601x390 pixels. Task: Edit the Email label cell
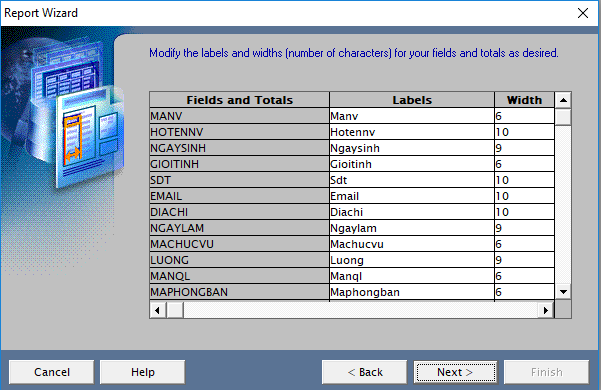(x=412, y=196)
